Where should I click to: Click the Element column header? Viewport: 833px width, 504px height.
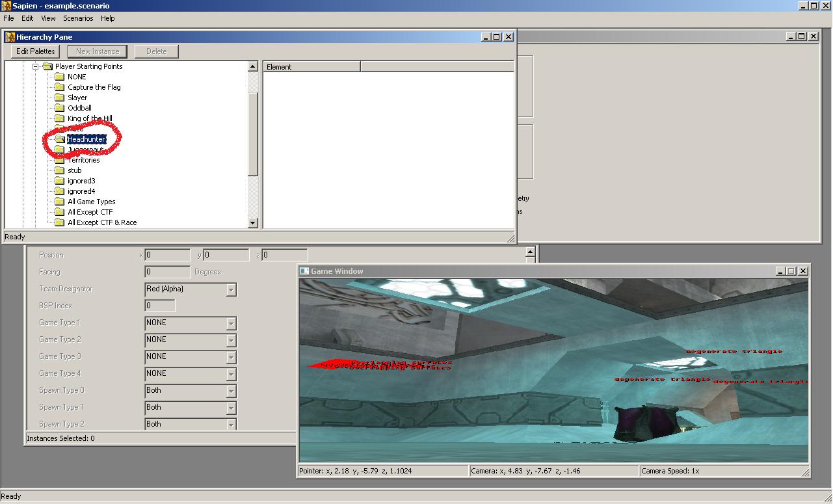point(312,67)
